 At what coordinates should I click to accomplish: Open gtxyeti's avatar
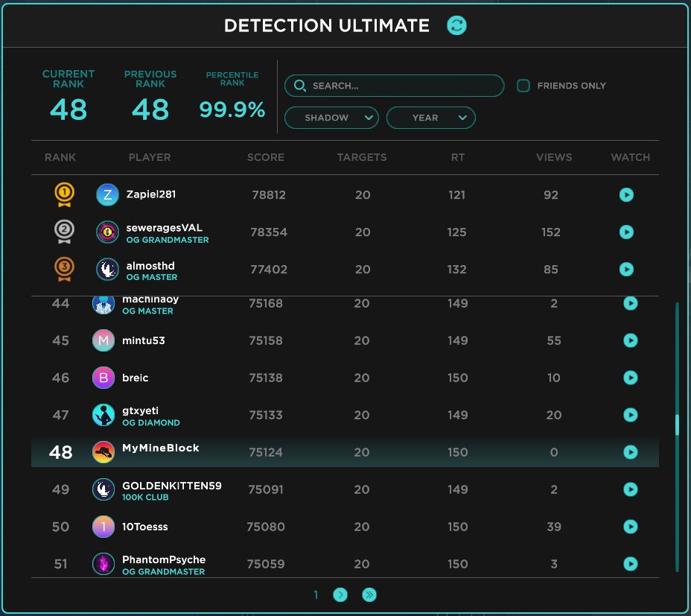(x=104, y=415)
